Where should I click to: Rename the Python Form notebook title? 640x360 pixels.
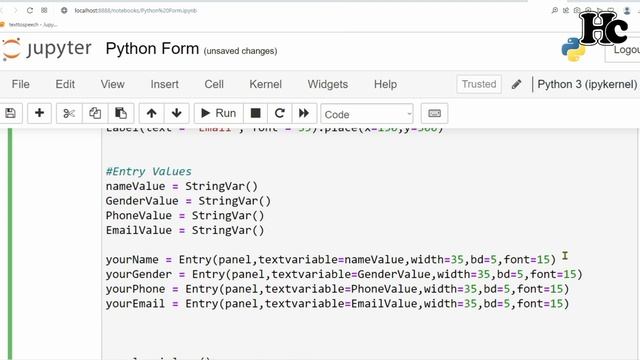click(x=152, y=49)
